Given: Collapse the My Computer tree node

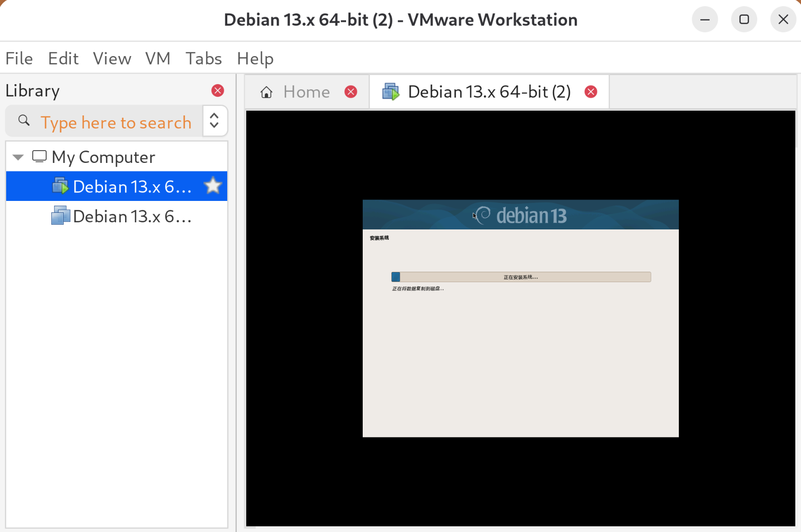Looking at the screenshot, I should pos(18,157).
